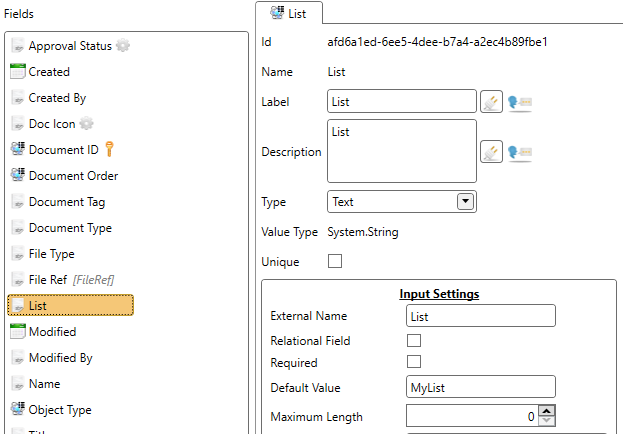Click the File Ref field icon
Viewport: 623px width, 434px height.
click(x=17, y=280)
